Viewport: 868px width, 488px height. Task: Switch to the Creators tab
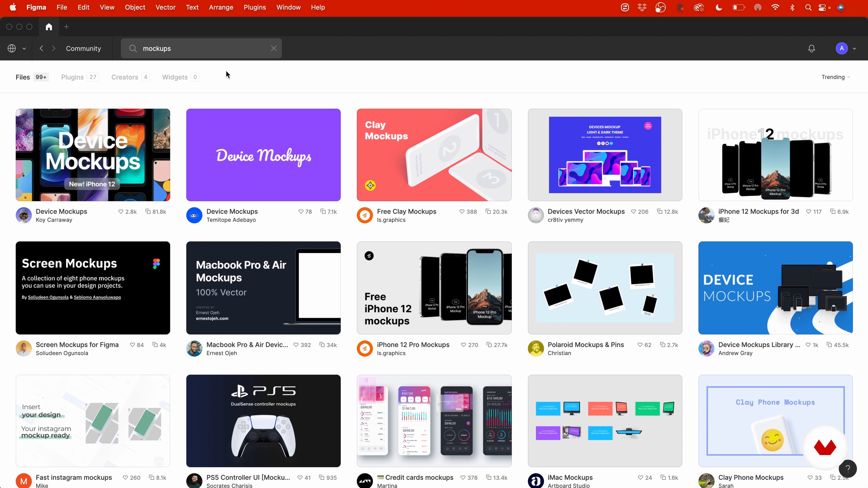130,77
